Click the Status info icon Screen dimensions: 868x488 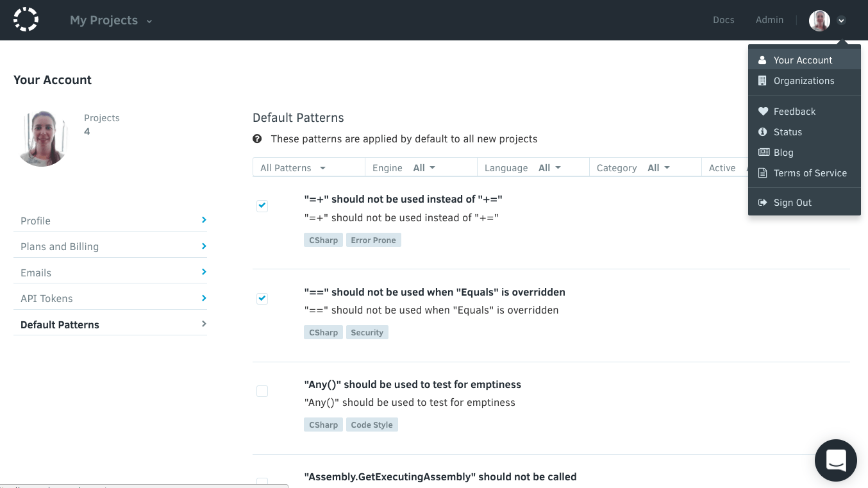pos(762,132)
